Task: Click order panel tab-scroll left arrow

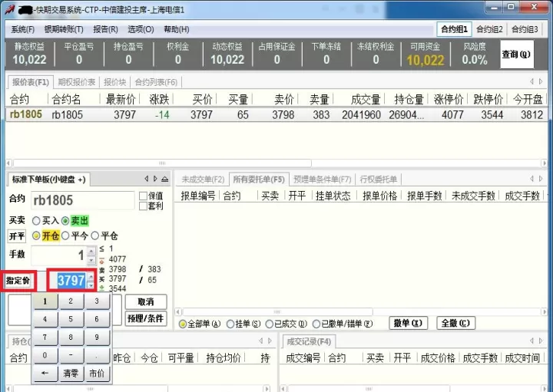Action: pyautogui.click(x=147, y=179)
